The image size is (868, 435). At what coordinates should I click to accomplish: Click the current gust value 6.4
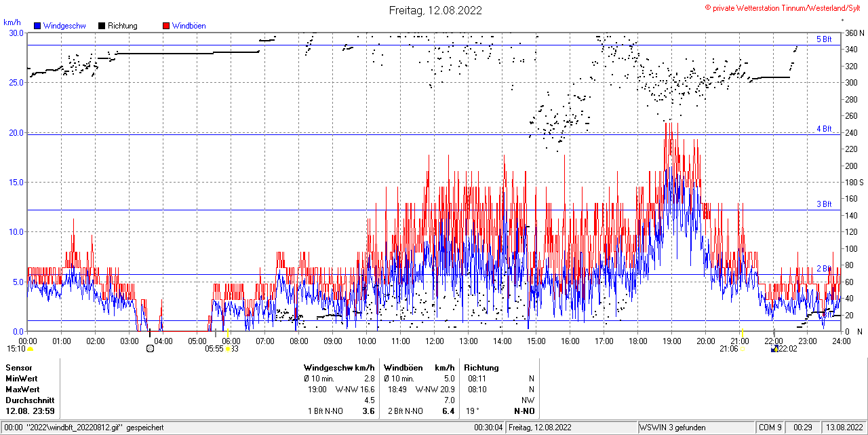point(448,411)
